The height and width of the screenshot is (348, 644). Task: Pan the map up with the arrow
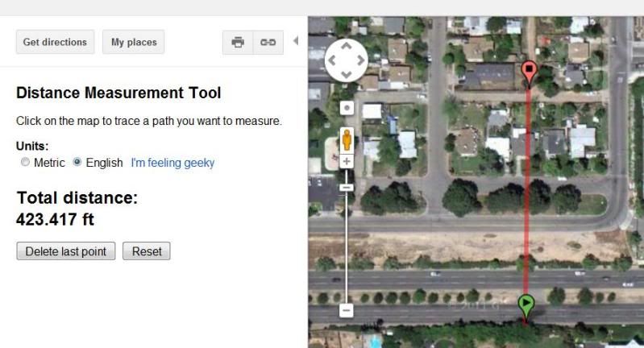tap(347, 47)
